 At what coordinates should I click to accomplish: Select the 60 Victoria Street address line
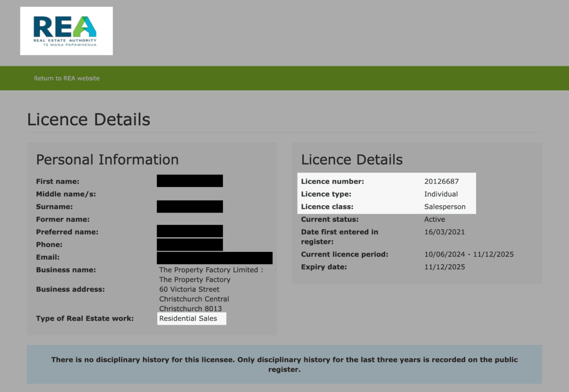tap(189, 289)
